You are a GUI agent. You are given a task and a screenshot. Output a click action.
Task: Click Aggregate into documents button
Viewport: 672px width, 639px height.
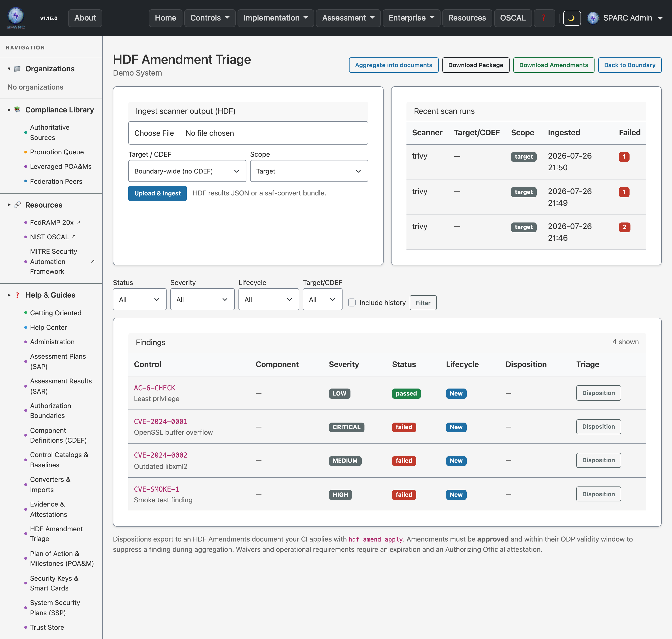tap(394, 65)
